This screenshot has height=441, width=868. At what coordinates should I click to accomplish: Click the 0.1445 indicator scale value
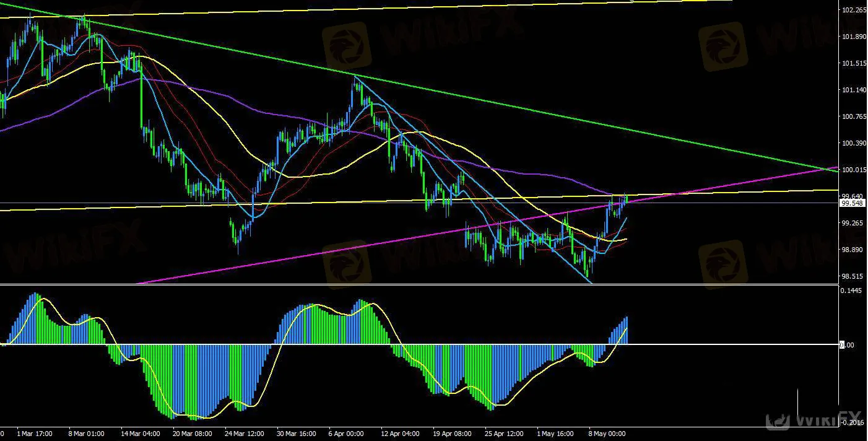[x=853, y=290]
